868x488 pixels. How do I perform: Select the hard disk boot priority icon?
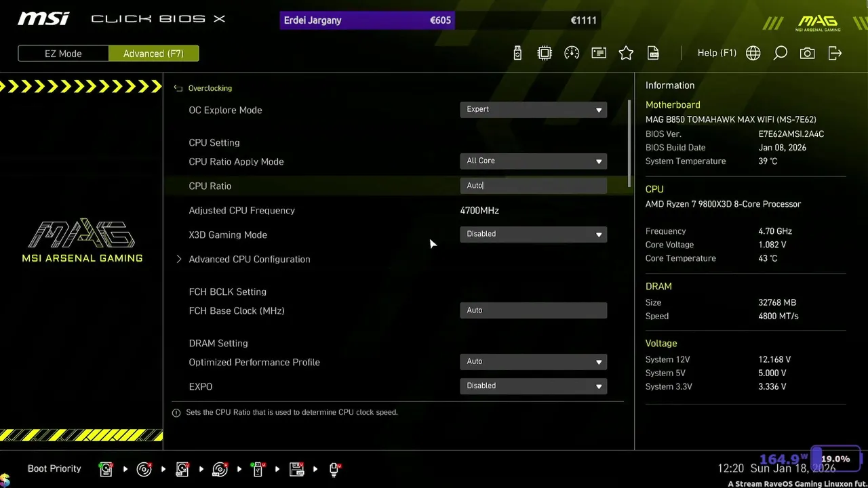pyautogui.click(x=106, y=468)
